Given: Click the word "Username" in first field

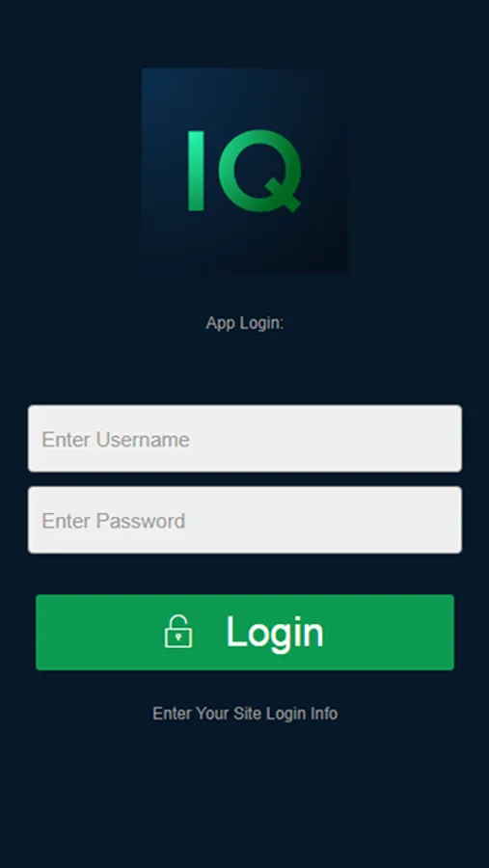Looking at the screenshot, I should pos(143,440).
